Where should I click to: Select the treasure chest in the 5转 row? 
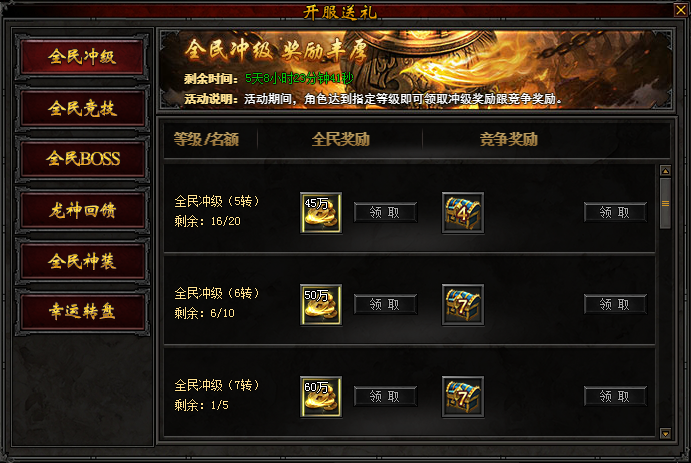(463, 213)
